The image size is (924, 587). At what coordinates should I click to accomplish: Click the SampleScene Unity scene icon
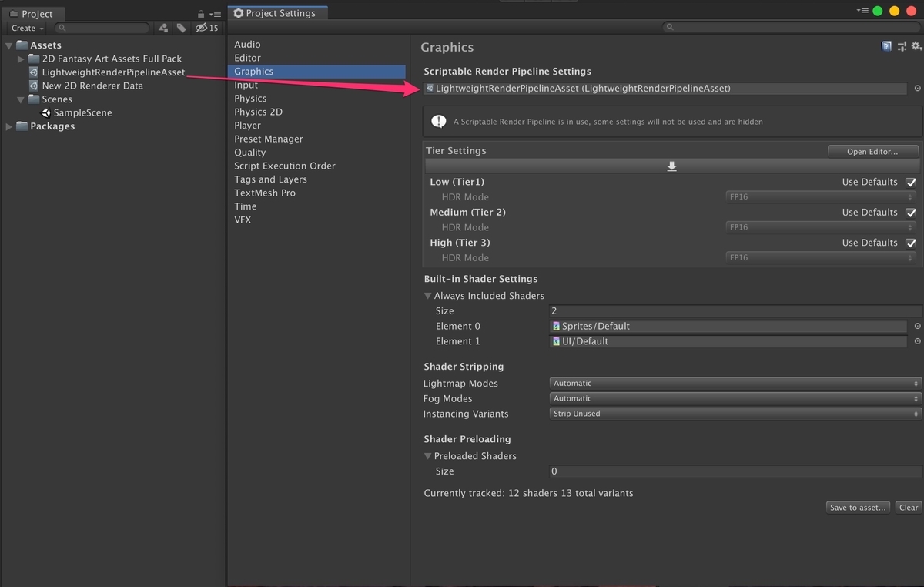tap(46, 112)
